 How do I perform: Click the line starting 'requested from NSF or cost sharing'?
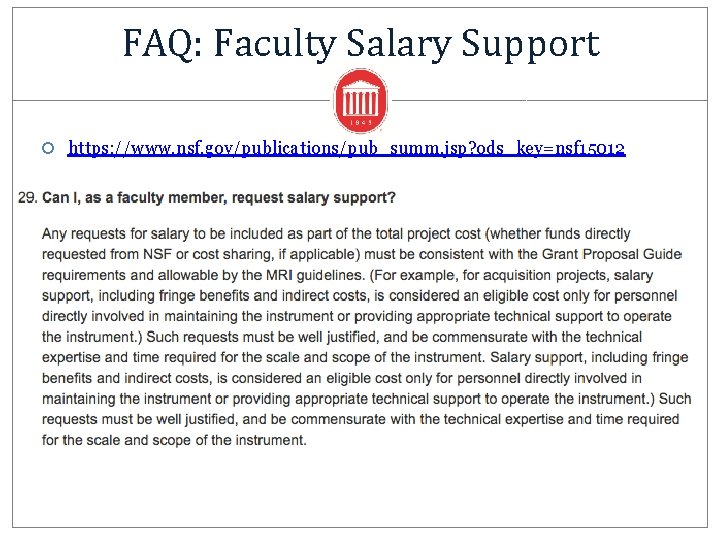[362, 254]
